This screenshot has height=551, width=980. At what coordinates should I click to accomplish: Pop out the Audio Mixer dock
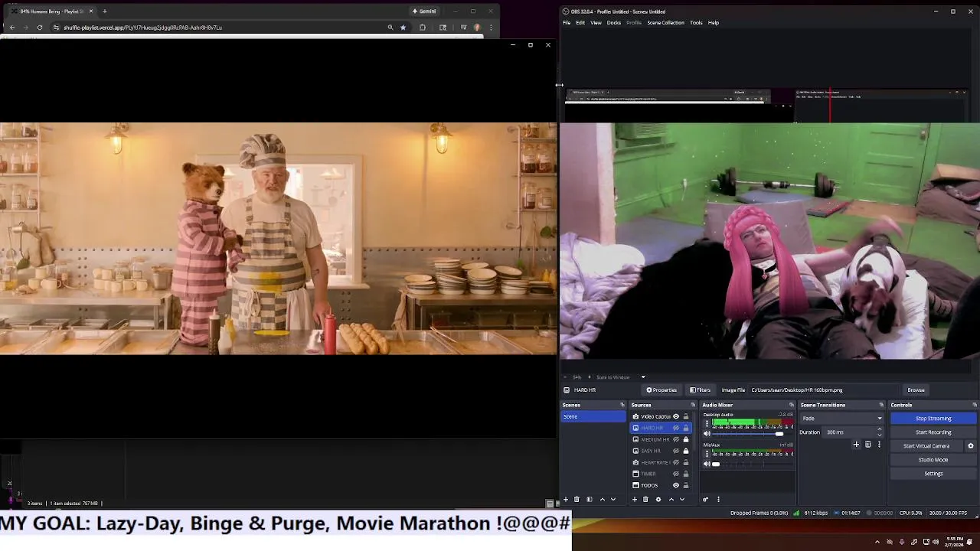[791, 405]
